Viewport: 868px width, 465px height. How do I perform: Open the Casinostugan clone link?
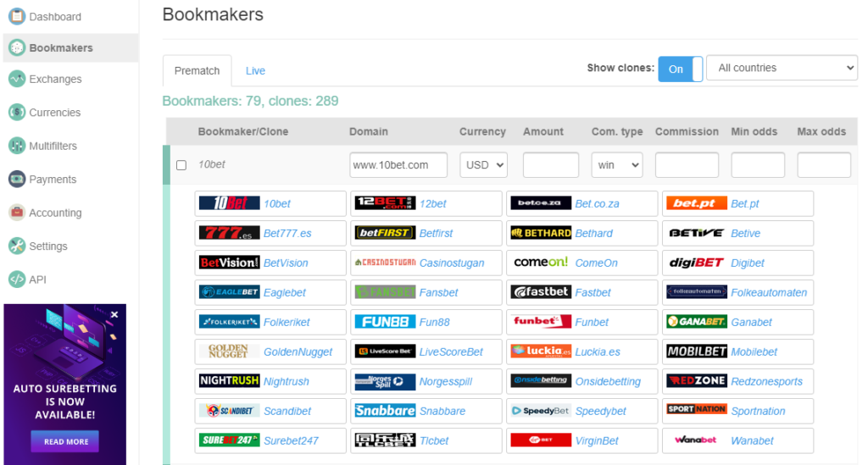[452, 263]
